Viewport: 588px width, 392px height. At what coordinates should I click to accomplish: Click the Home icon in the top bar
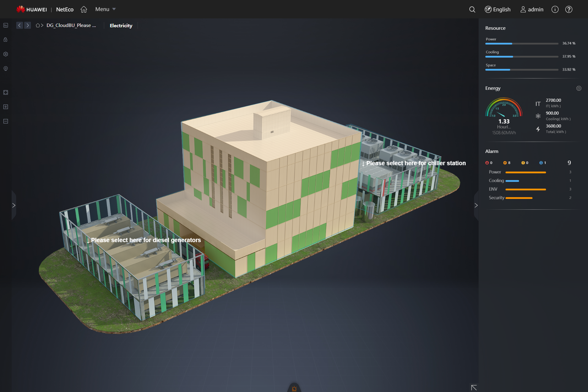coord(84,9)
